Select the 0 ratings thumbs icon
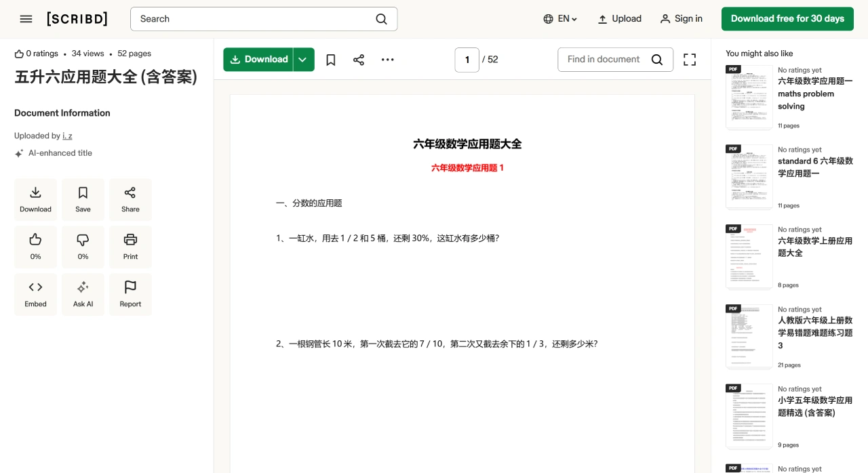This screenshot has height=473, width=868. pyautogui.click(x=19, y=54)
